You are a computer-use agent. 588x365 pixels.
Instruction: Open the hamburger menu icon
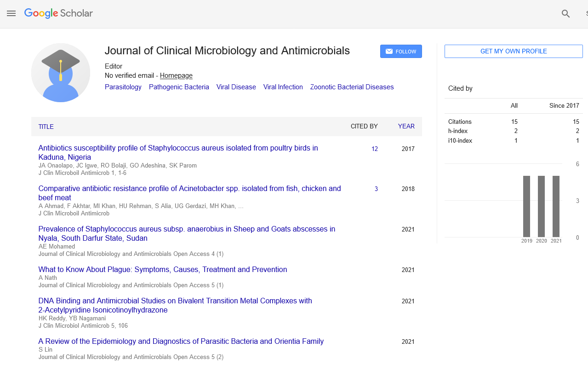[x=11, y=13]
